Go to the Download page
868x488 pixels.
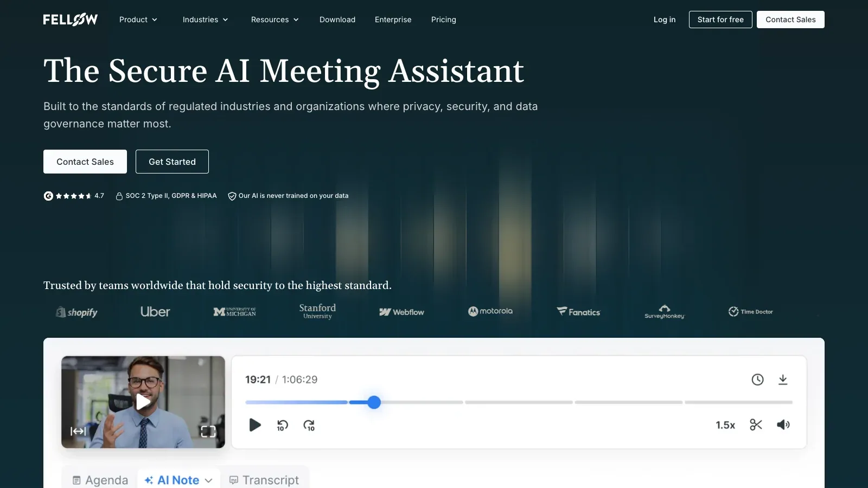[337, 20]
